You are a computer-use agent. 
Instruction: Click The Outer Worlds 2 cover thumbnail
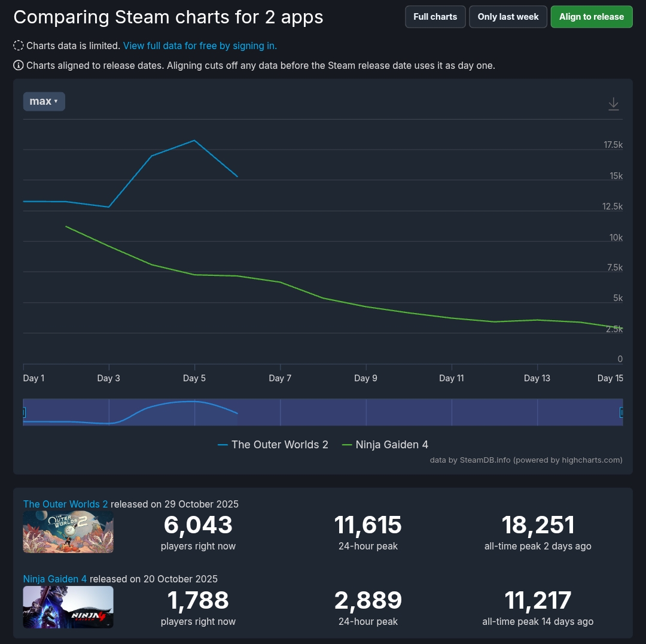tap(68, 532)
